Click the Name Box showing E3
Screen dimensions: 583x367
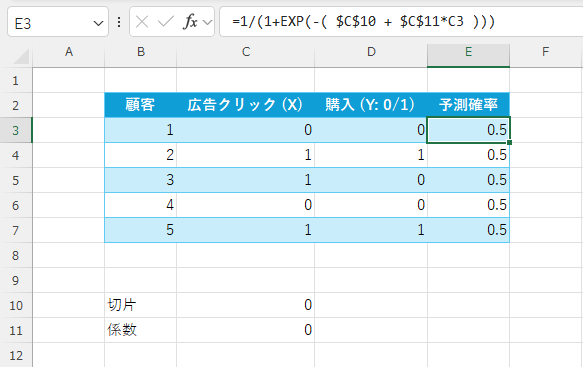click(x=58, y=22)
